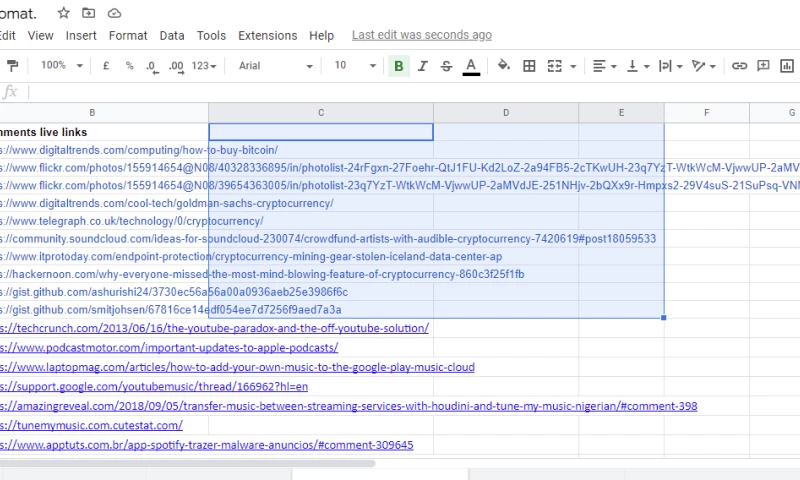This screenshot has height=480, width=800.
Task: Open 'Last edit was seconds ago' history
Action: coord(422,35)
